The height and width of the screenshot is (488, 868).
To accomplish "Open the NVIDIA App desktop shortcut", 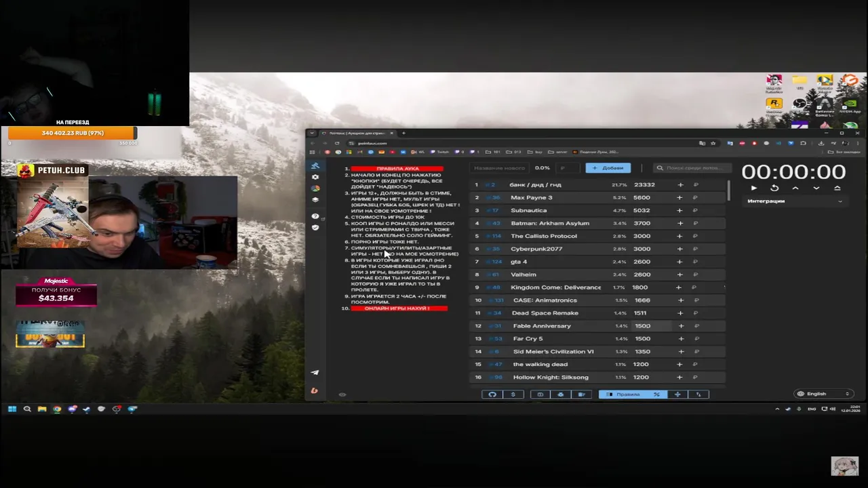I will click(849, 106).
